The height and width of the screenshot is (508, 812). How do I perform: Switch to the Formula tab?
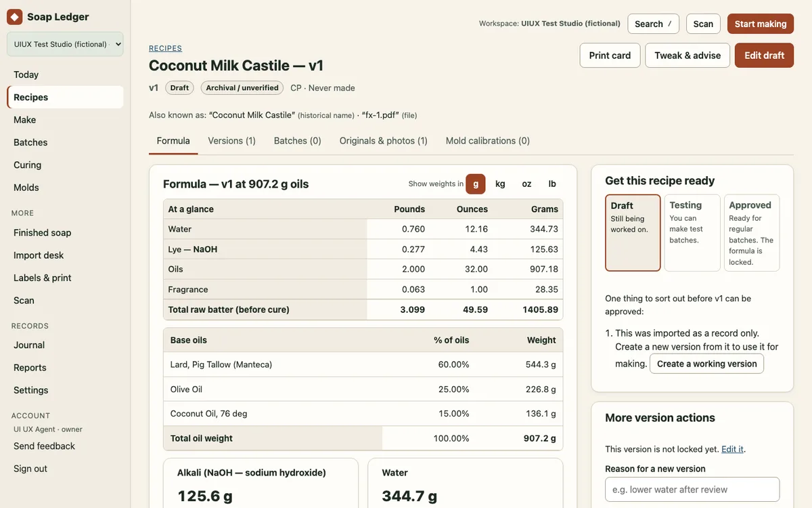[173, 141]
